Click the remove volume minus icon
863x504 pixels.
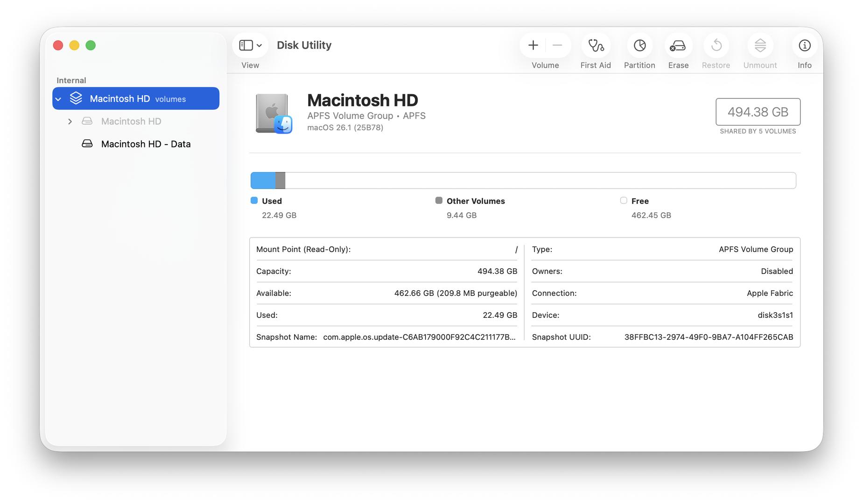pyautogui.click(x=557, y=45)
